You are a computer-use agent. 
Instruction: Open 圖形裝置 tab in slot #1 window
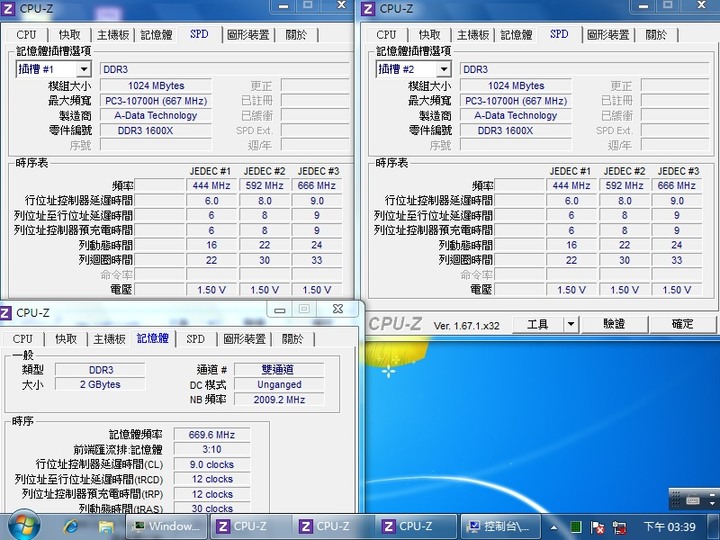[x=248, y=34]
